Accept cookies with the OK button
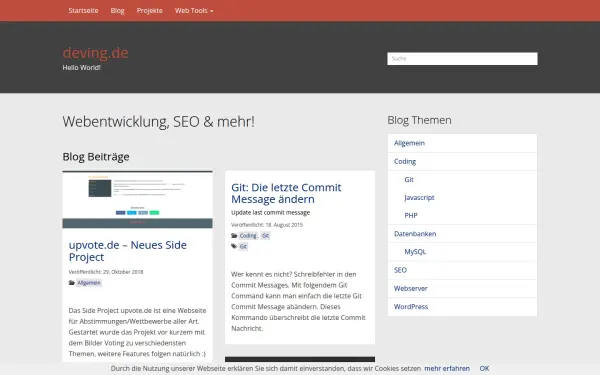The height and width of the screenshot is (375, 600). [x=484, y=368]
